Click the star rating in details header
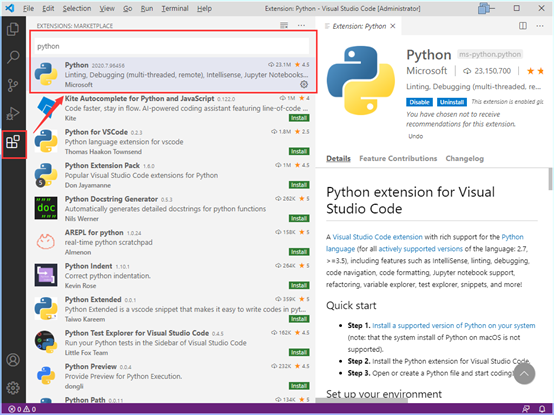554x415 pixels. pos(535,71)
